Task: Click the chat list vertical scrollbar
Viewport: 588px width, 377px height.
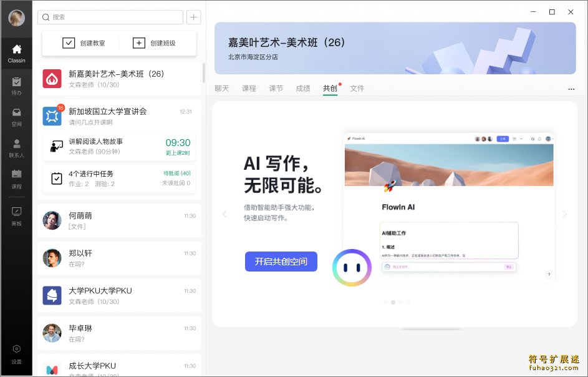Action: pyautogui.click(x=204, y=73)
